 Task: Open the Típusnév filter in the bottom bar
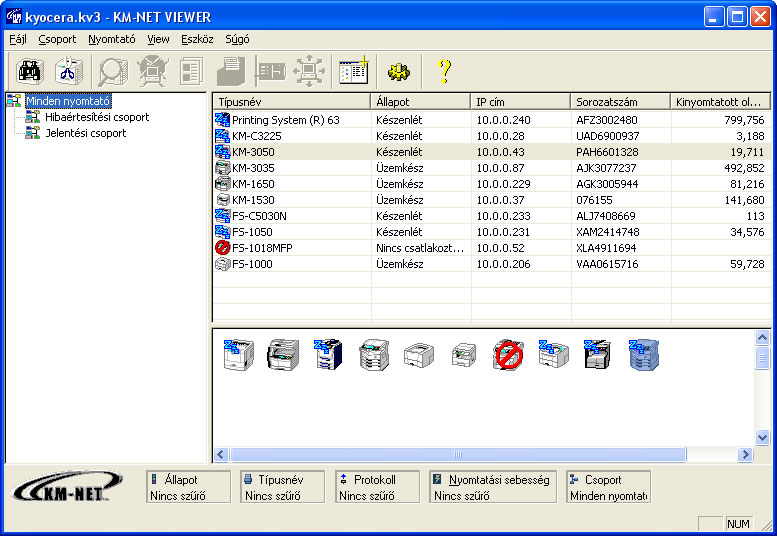pyautogui.click(x=283, y=487)
